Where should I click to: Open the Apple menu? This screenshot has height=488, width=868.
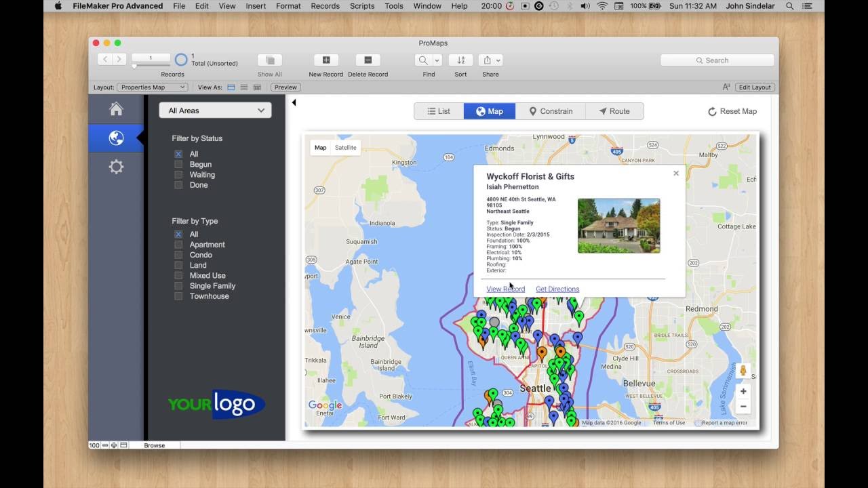point(58,6)
